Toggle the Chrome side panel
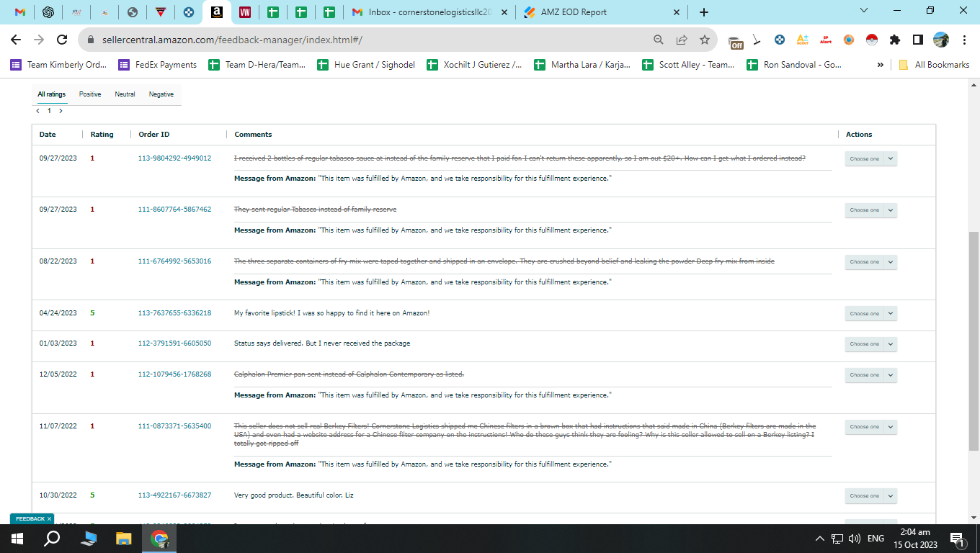The width and height of the screenshot is (980, 553). click(x=918, y=40)
